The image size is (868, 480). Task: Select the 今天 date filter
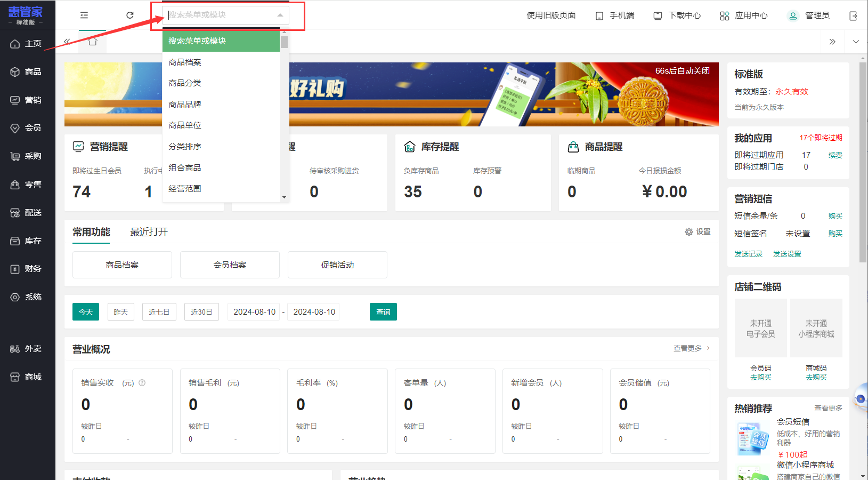tap(86, 312)
